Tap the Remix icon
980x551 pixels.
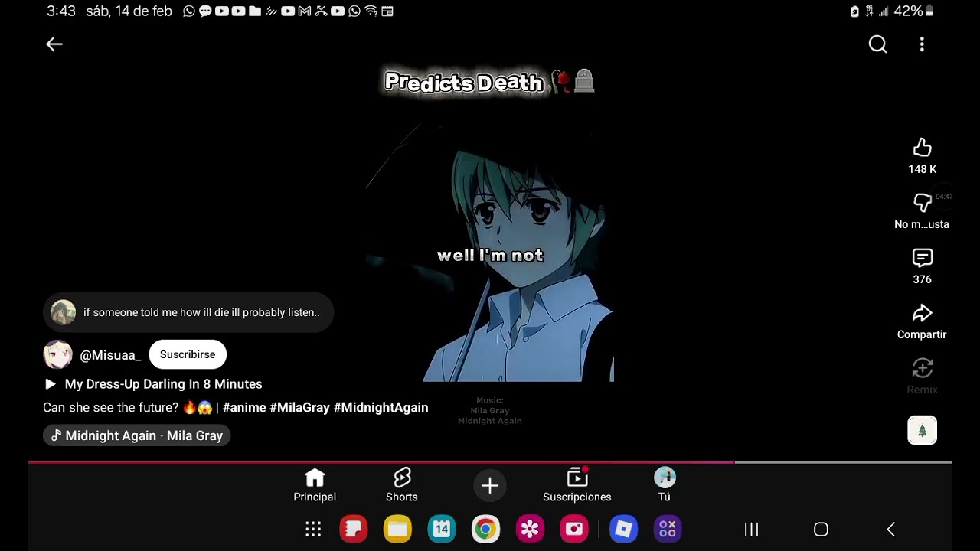coord(922,368)
